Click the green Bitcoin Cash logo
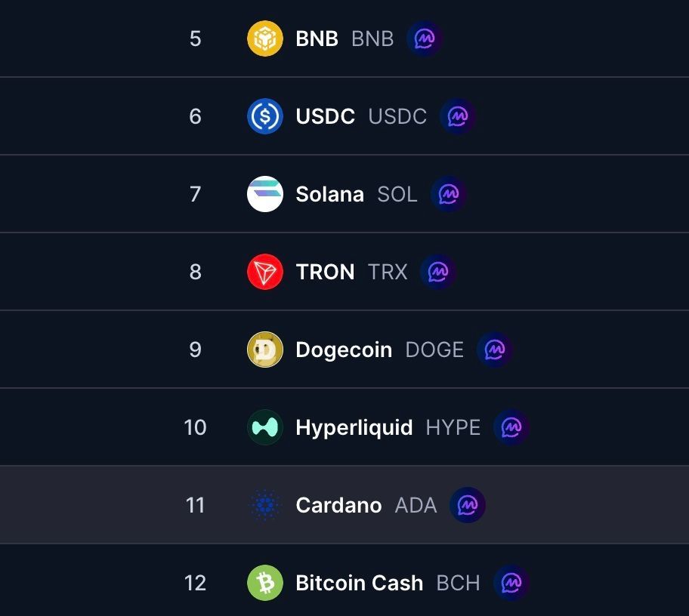 coord(265,583)
